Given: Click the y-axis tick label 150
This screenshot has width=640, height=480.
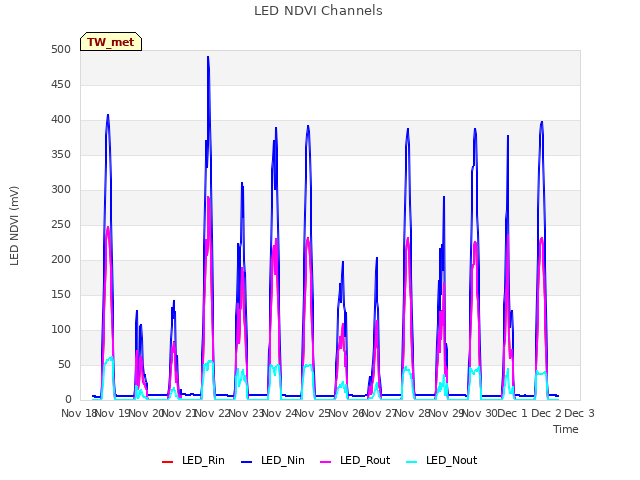Looking at the screenshot, I should click(61, 295).
